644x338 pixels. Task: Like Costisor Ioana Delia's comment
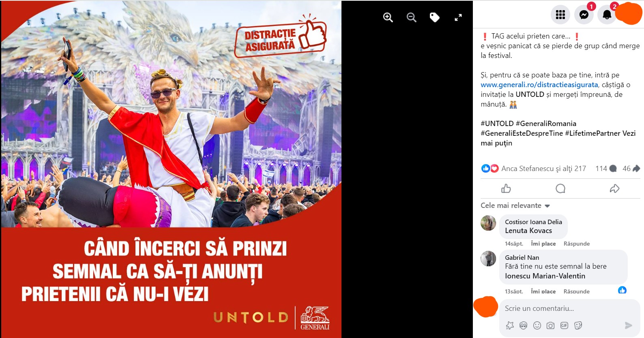(543, 244)
